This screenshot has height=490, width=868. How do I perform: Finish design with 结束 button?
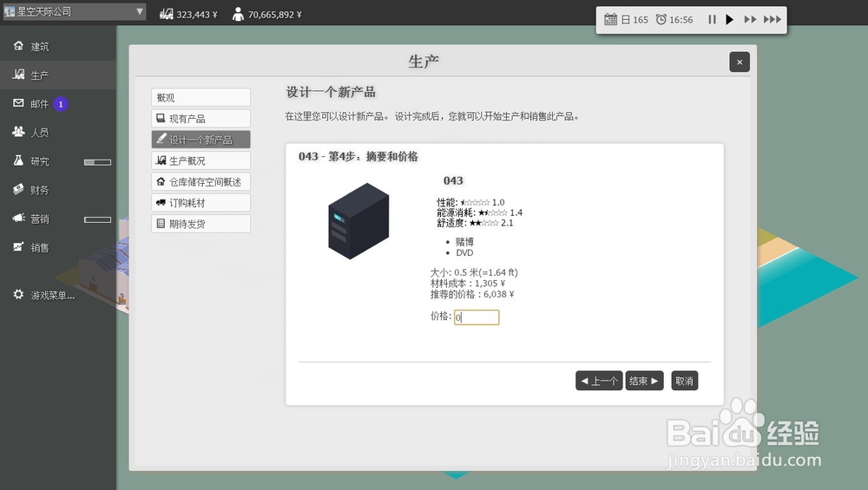(644, 381)
